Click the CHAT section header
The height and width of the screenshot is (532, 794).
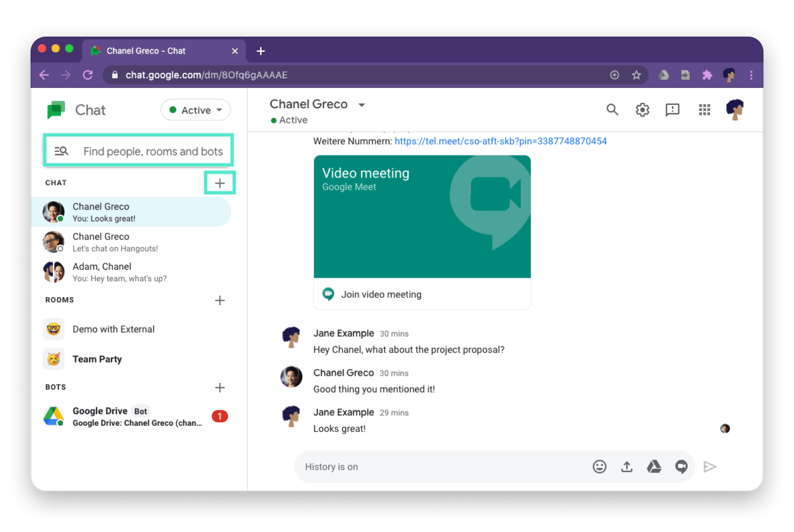point(56,183)
